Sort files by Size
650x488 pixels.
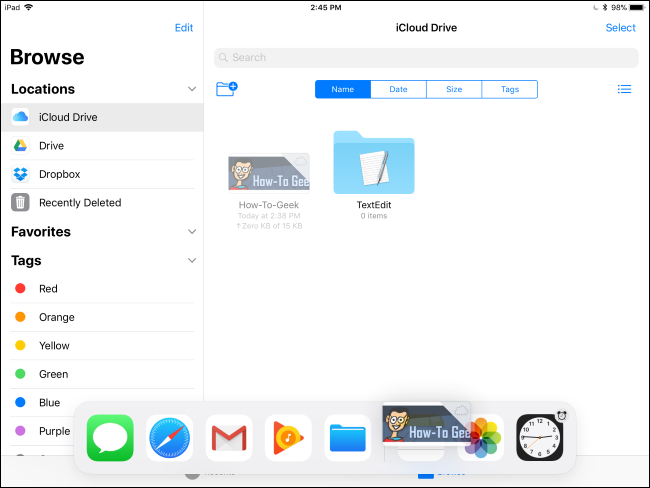454,89
